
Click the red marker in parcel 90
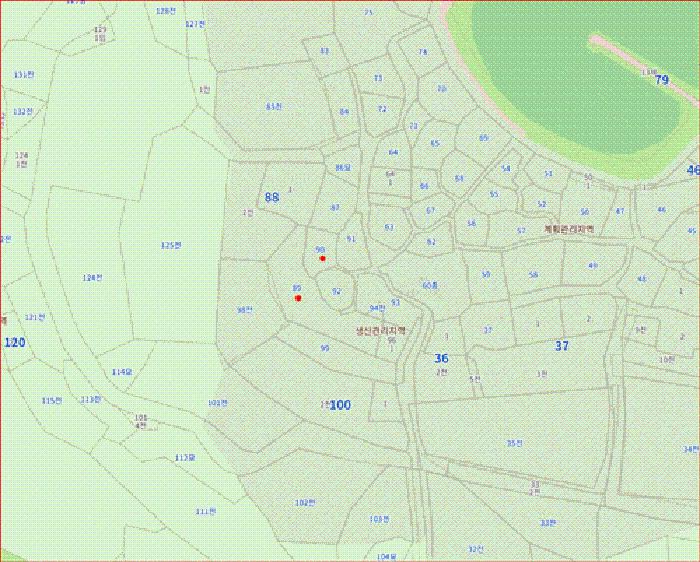click(x=322, y=259)
